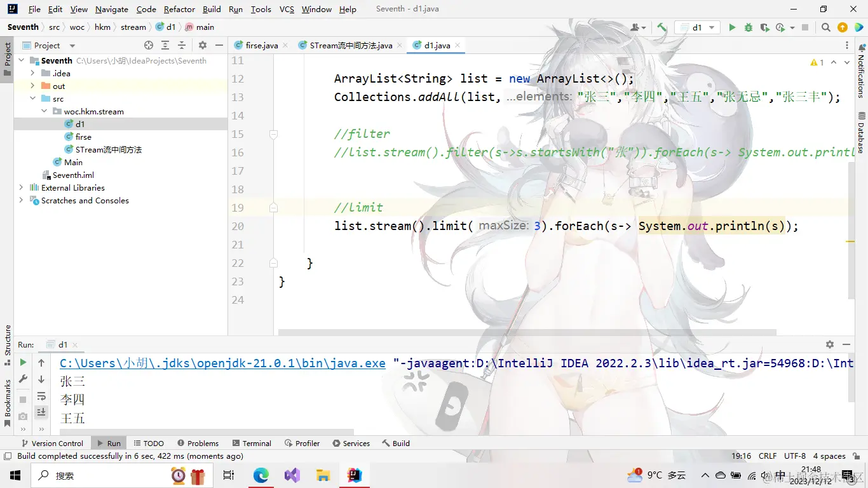Open the Navigate menu
The height and width of the screenshot is (488, 868).
(x=112, y=9)
